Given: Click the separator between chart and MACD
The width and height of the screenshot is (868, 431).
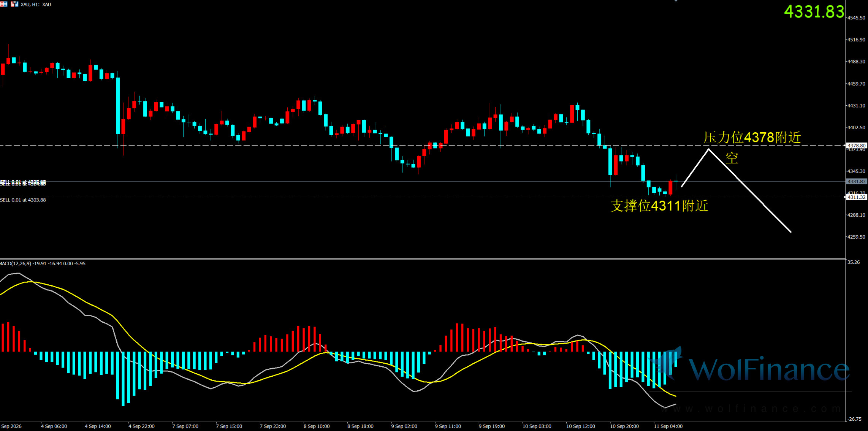Looking at the screenshot, I should point(423,259).
